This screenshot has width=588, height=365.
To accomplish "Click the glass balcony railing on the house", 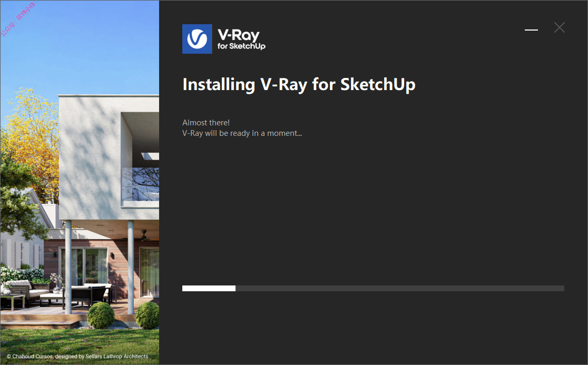I will click(140, 184).
